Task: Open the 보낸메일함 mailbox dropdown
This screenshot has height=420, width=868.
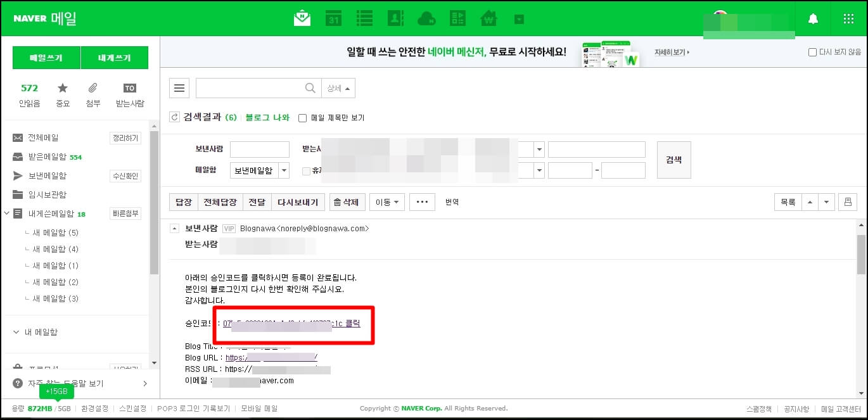Action: point(259,170)
